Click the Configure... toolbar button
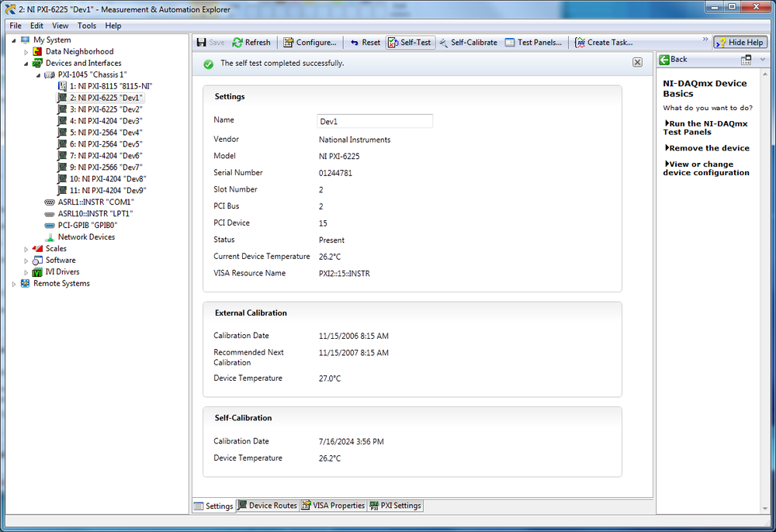776x532 pixels. (x=310, y=43)
